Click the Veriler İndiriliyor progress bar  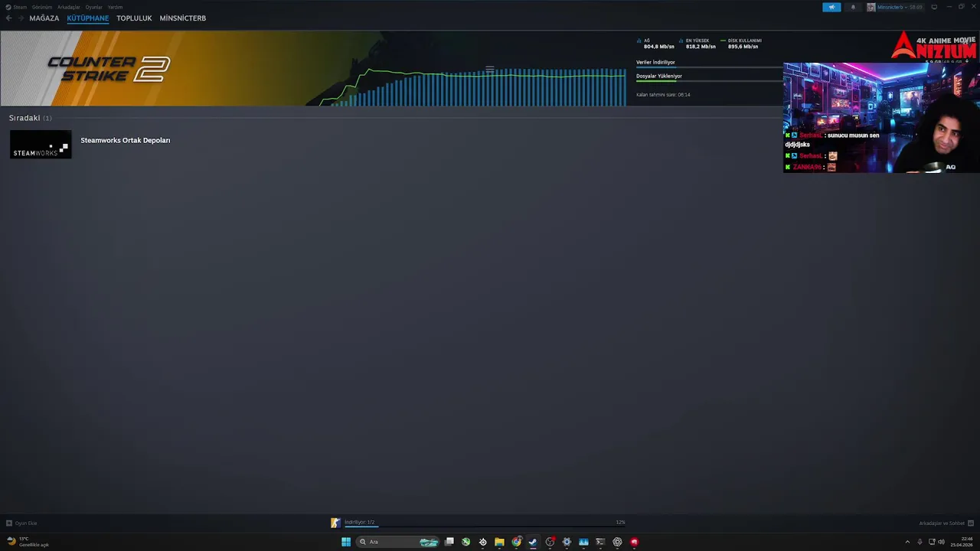click(x=710, y=67)
